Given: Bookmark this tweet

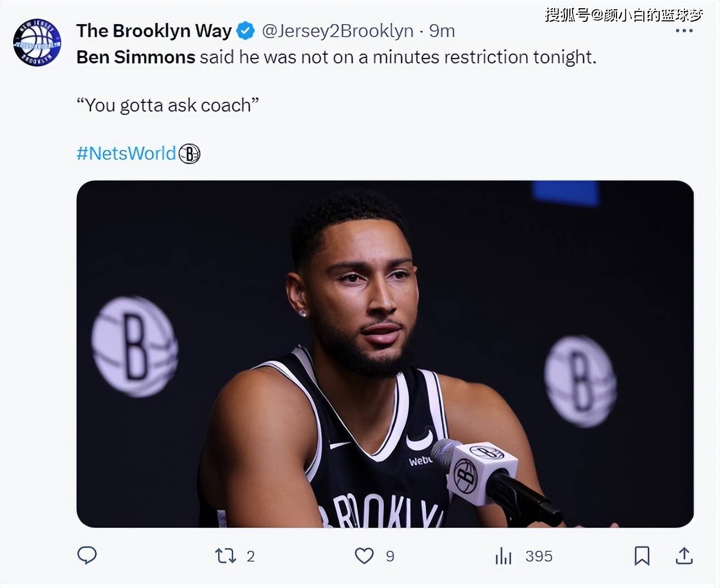Looking at the screenshot, I should tap(642, 556).
